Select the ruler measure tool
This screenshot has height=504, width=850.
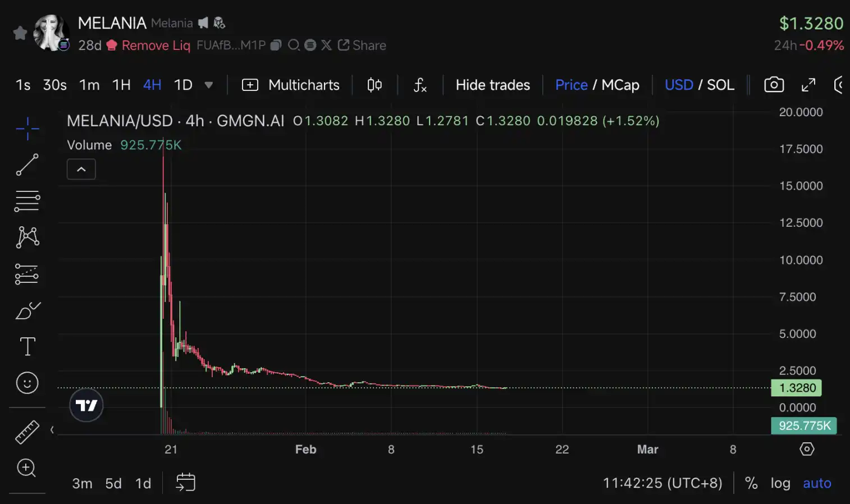(27, 432)
